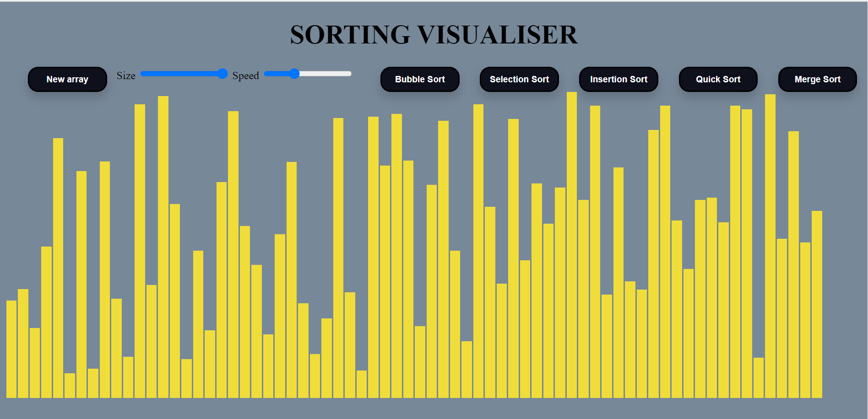This screenshot has height=419, width=868.
Task: Run Selection Sort on the array
Action: coord(519,79)
